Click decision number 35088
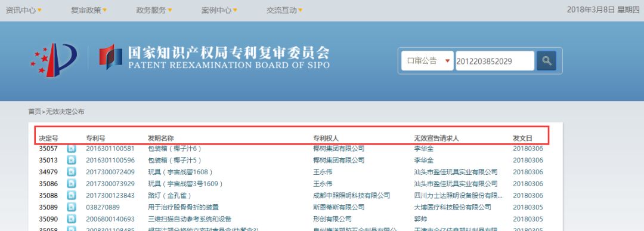644x231 pixels. [x=48, y=196]
